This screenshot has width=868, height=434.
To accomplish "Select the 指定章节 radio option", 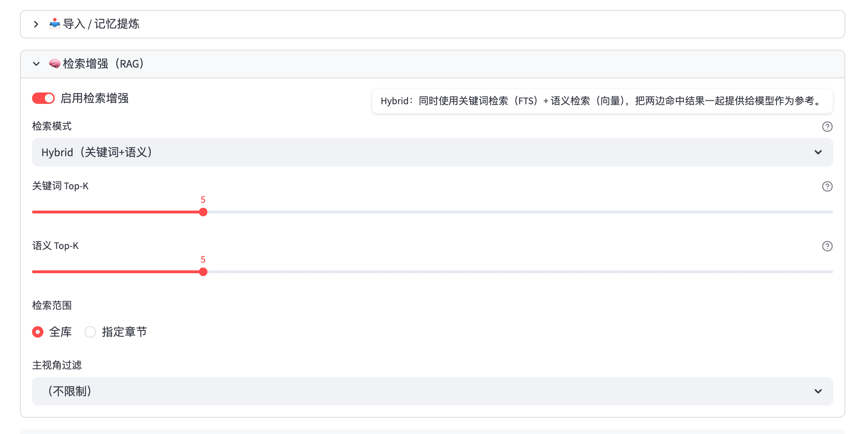I will (90, 332).
